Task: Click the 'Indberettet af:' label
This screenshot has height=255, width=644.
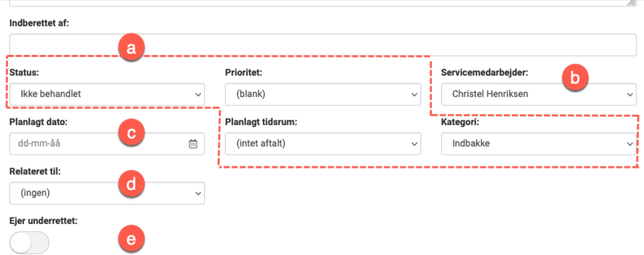Action: click(39, 23)
